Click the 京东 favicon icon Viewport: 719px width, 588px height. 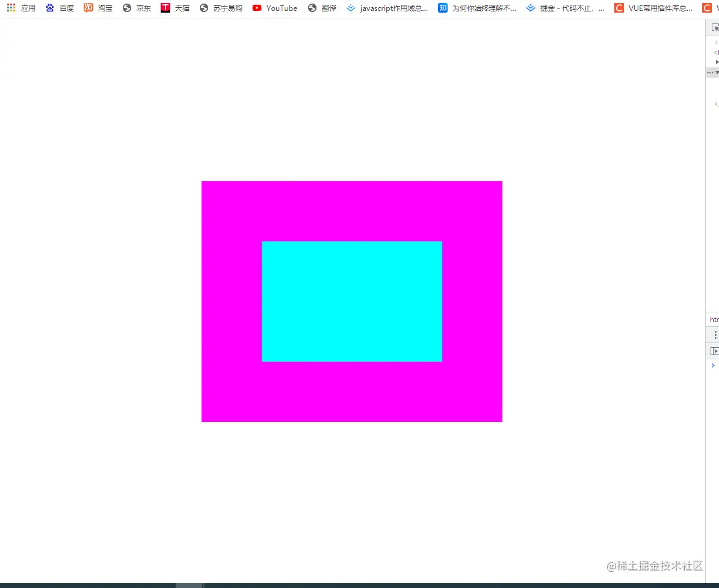[x=126, y=8]
